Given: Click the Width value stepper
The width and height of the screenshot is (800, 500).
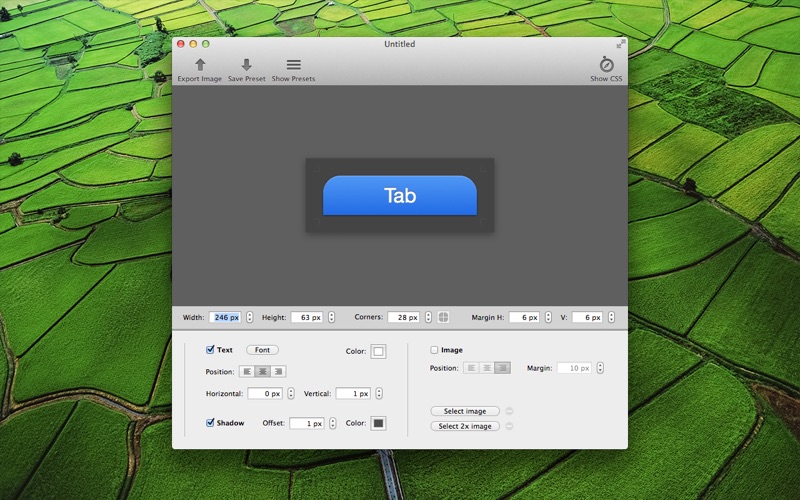Looking at the screenshot, I should point(249,317).
